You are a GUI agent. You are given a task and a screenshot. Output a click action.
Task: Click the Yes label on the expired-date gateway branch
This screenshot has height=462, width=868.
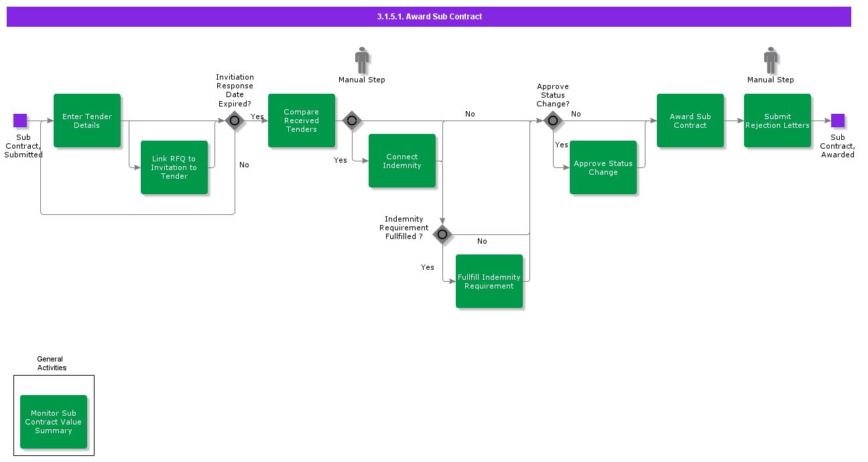[257, 116]
